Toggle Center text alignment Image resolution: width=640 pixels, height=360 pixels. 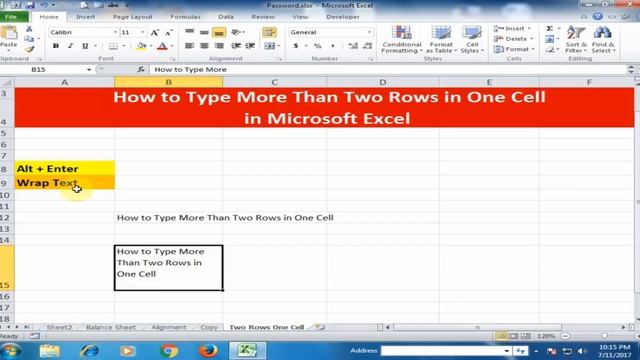[204, 46]
